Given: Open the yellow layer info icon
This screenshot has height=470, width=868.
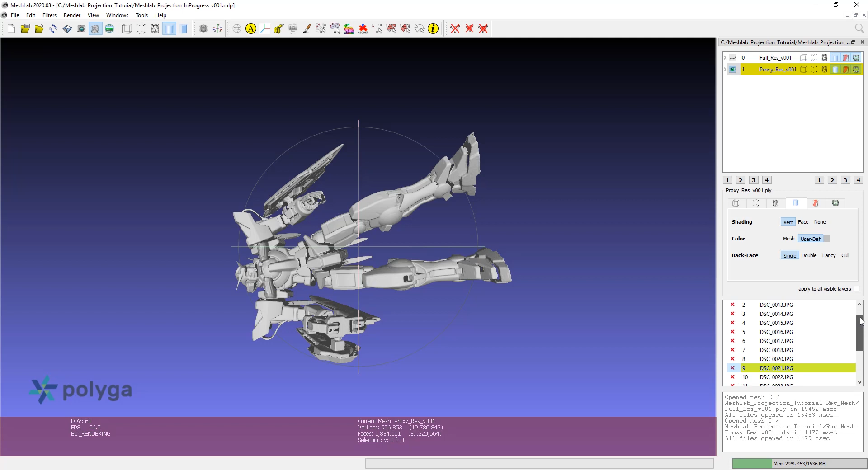Looking at the screenshot, I should (433, 29).
